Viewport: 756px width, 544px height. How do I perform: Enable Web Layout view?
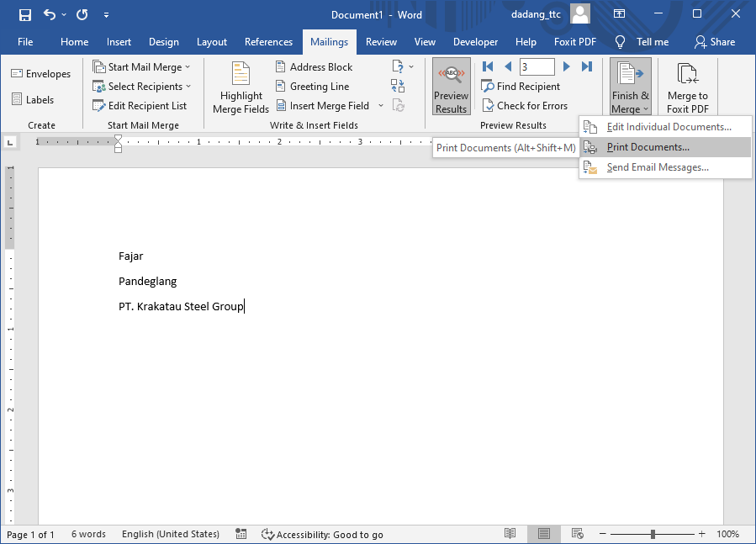click(x=578, y=533)
